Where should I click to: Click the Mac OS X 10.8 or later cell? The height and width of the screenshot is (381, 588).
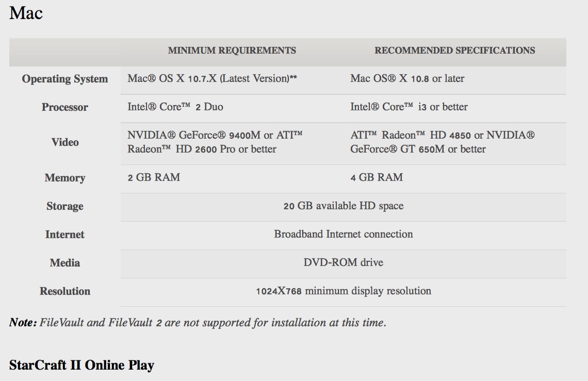407,79
